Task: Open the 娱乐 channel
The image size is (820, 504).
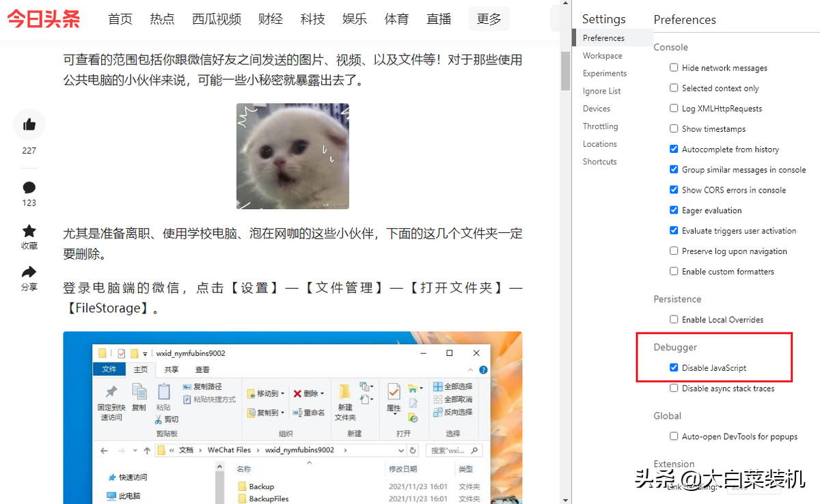Action: point(355,19)
